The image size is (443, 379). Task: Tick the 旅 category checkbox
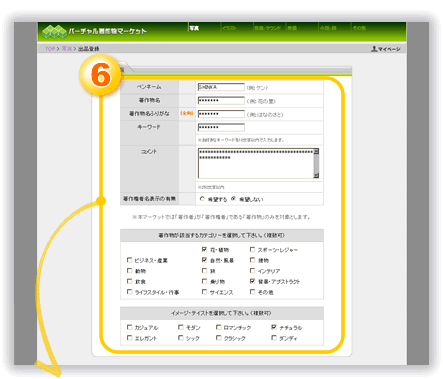pos(204,271)
